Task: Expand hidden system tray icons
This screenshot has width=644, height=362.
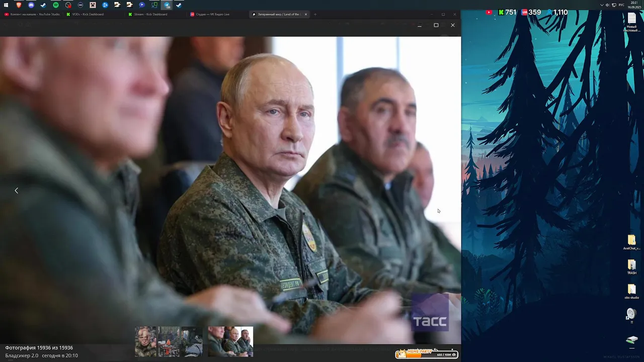Action: point(602,5)
